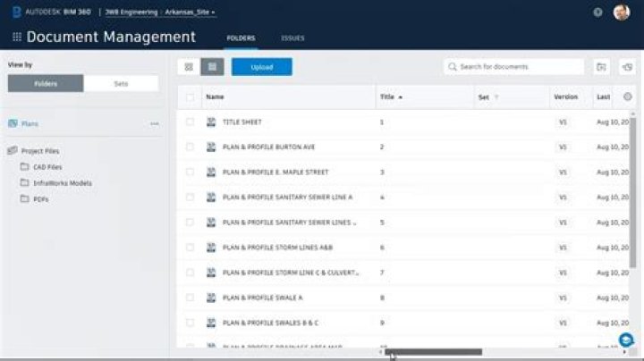Click the STORM LINES A&B file icon
Image resolution: width=644 pixels, height=361 pixels.
[211, 248]
